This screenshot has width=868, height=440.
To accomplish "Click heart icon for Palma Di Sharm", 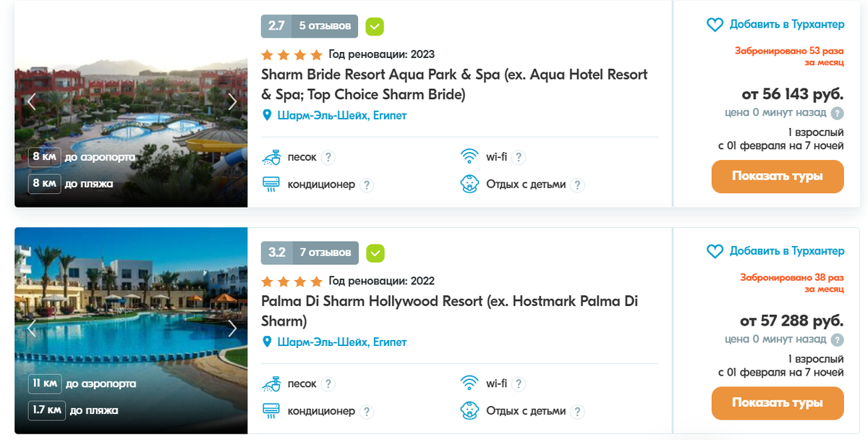I will [715, 251].
